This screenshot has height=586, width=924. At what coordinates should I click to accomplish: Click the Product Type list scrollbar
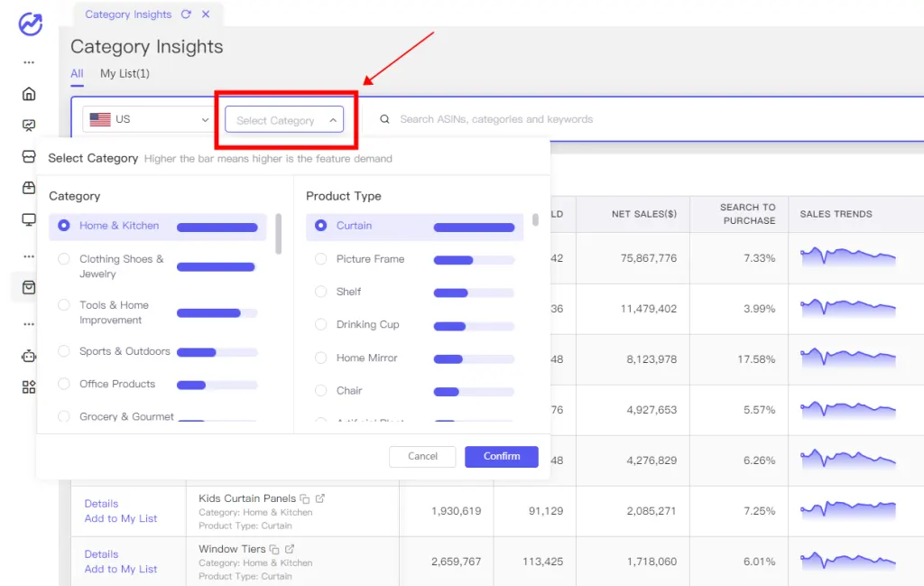tap(535, 220)
